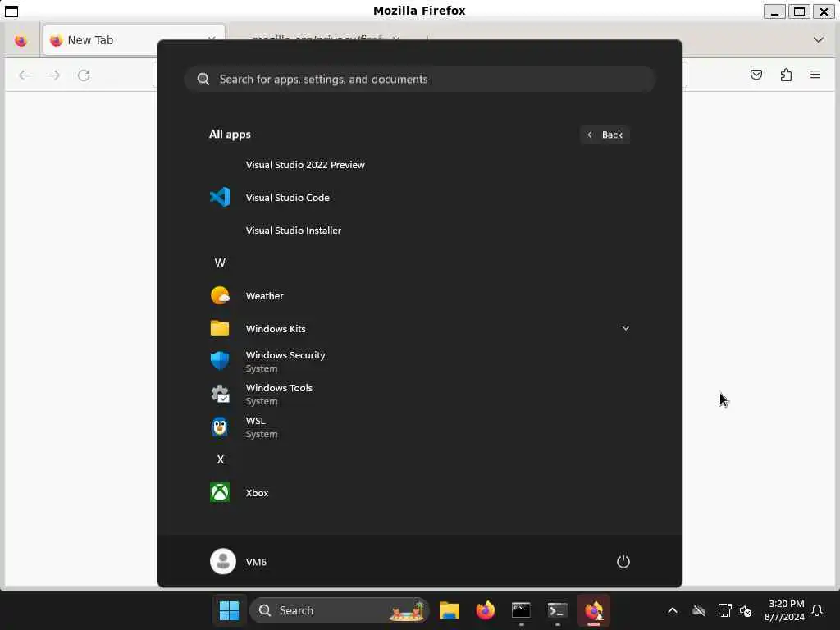The height and width of the screenshot is (630, 840).
Task: Show hidden system tray icons
Action: [x=673, y=610]
